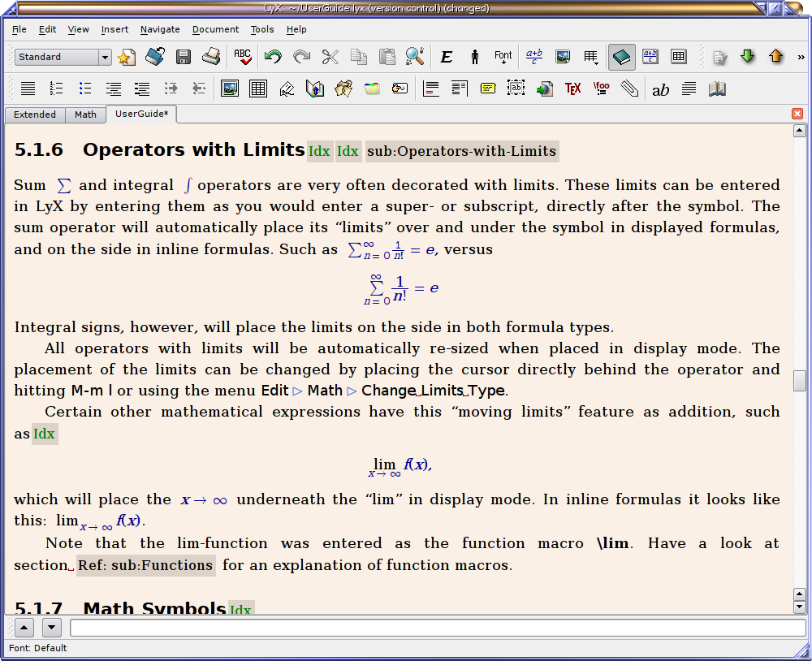Click the cut scissors icon
812x661 pixels.
330,57
